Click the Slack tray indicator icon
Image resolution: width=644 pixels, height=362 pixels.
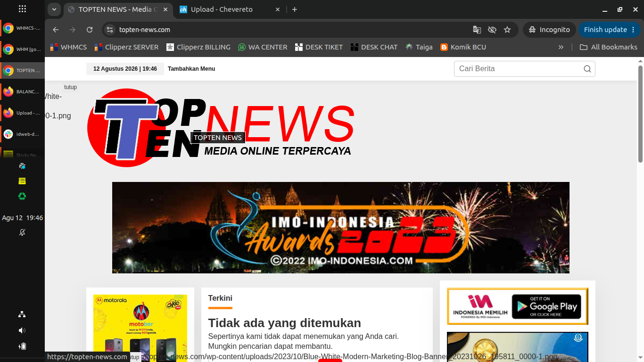(22, 166)
